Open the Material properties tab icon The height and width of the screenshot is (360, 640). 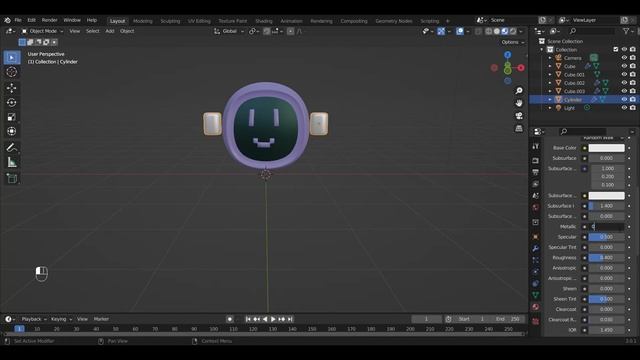click(x=536, y=307)
